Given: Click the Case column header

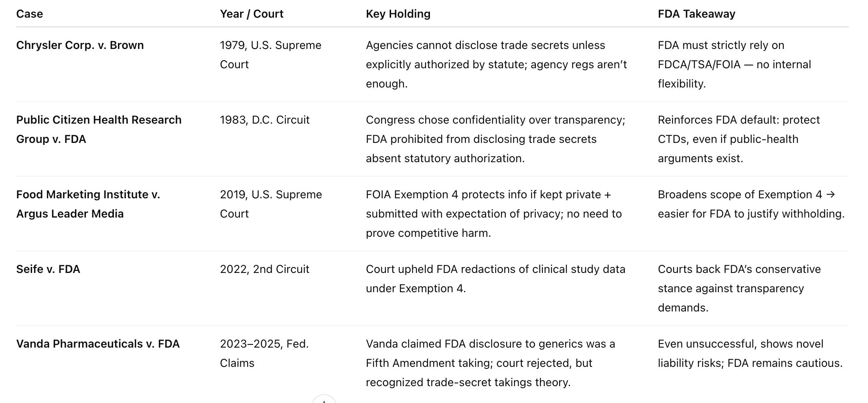Looking at the screenshot, I should pos(29,14).
